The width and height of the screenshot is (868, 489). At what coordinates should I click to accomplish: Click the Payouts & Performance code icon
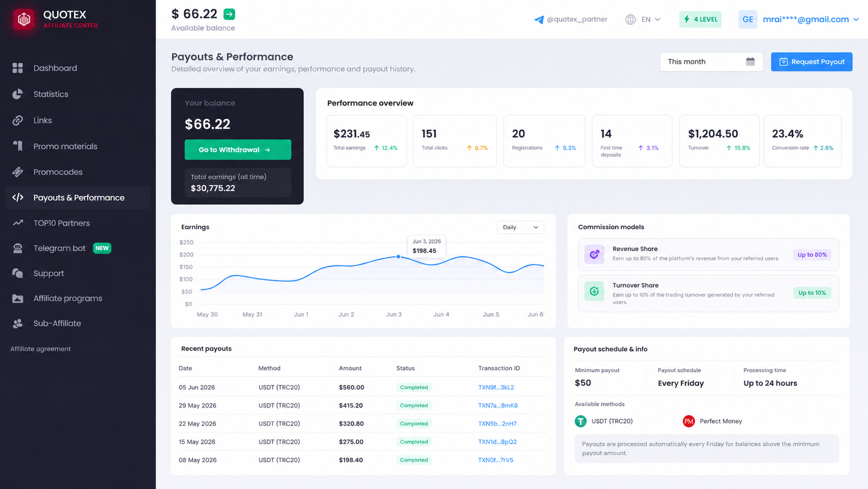18,197
